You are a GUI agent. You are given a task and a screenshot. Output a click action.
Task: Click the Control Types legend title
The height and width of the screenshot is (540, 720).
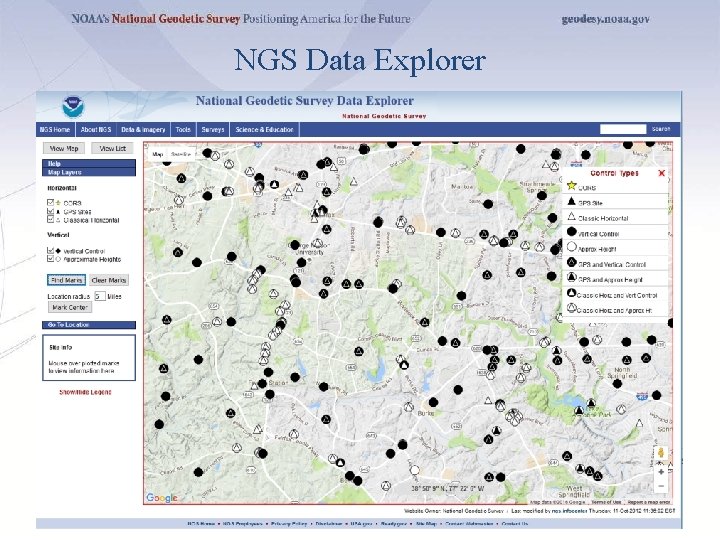pyautogui.click(x=614, y=173)
